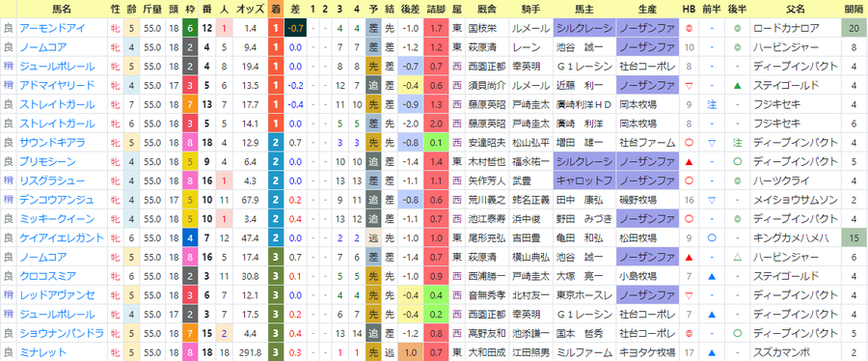Image resolution: width=868 pixels, height=361 pixels.
Task: Click the 馬名 column header
Action: coord(62,9)
